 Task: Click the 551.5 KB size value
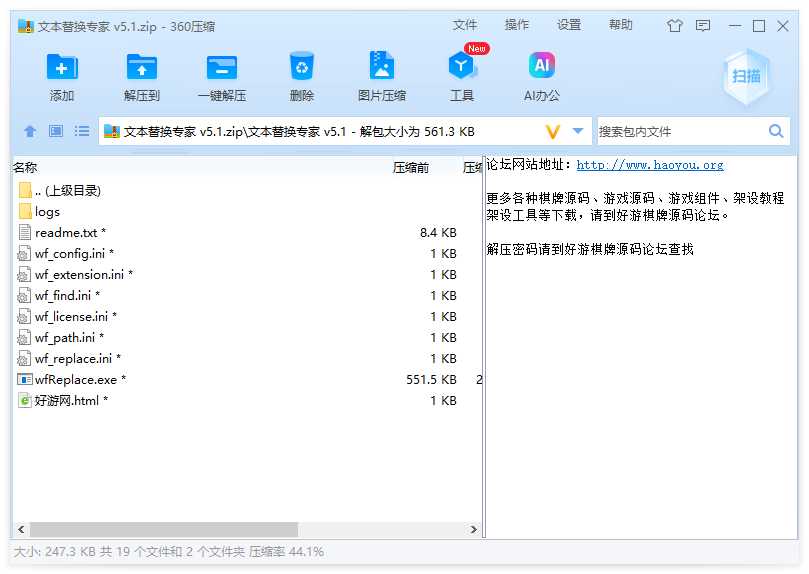(x=431, y=380)
